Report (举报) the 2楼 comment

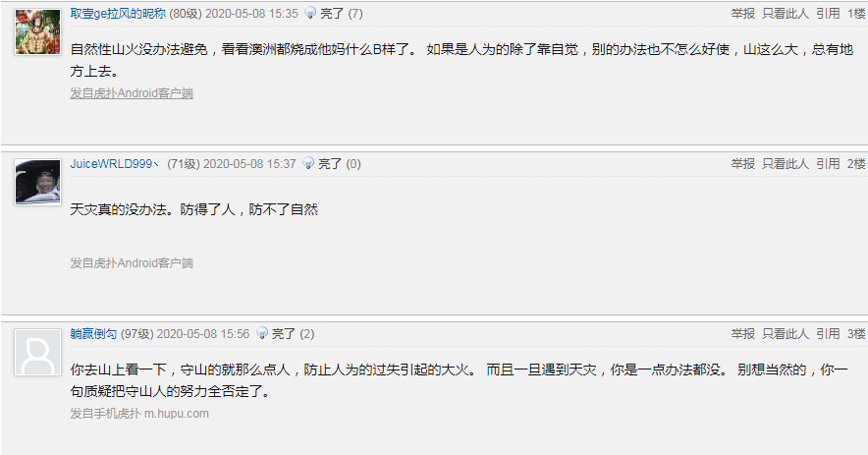click(x=743, y=163)
